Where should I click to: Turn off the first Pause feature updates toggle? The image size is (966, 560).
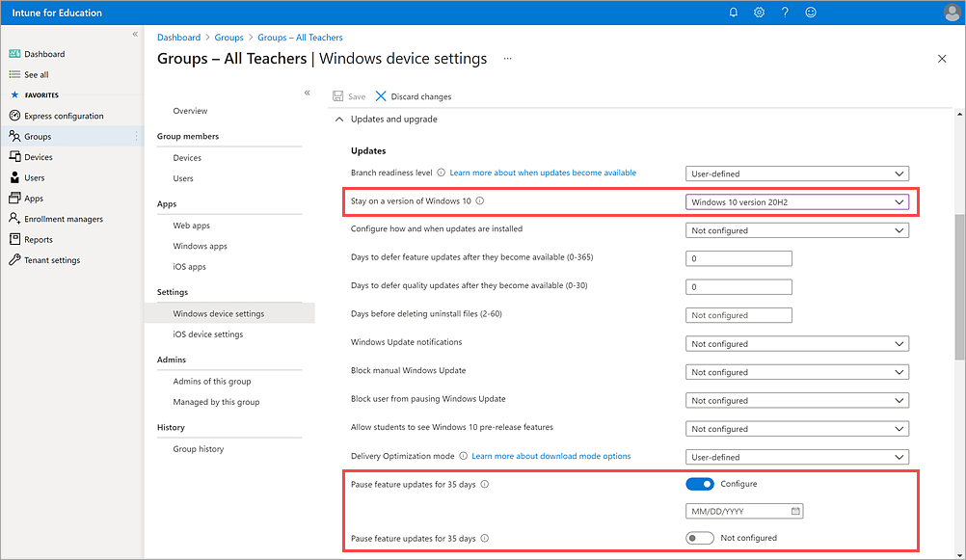[x=700, y=484]
